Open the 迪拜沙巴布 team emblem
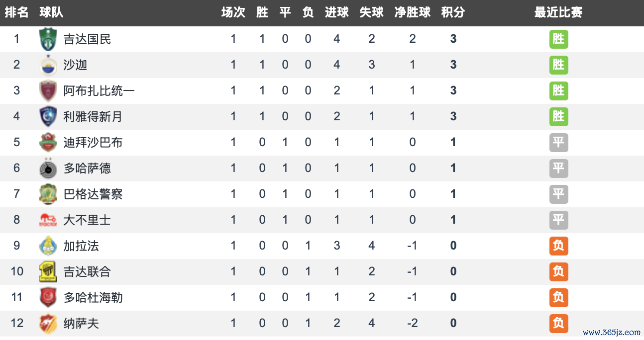This screenshot has width=644, height=340. [48, 143]
